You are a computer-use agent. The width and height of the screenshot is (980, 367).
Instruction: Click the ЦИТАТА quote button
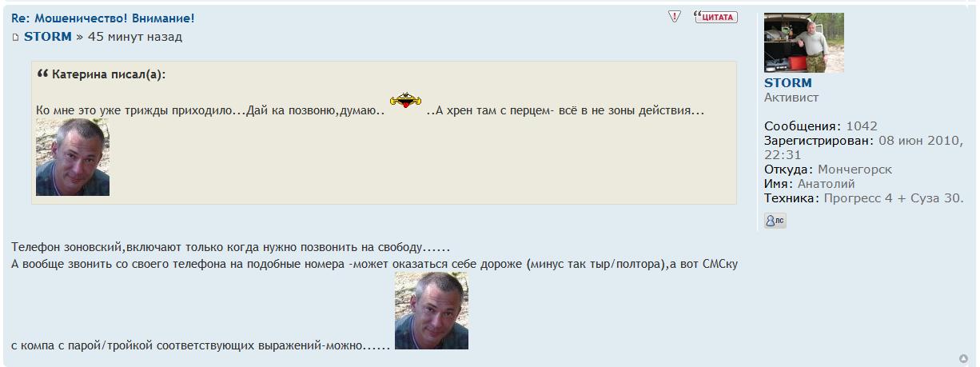tap(715, 17)
